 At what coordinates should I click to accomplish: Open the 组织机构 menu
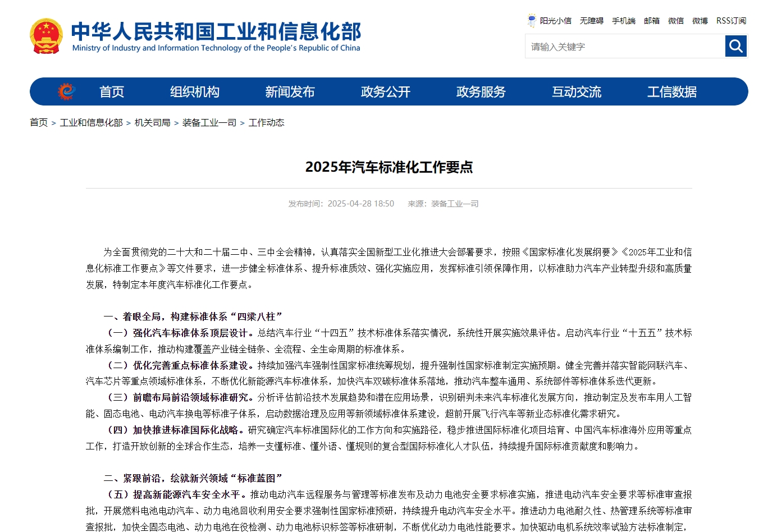(x=195, y=91)
